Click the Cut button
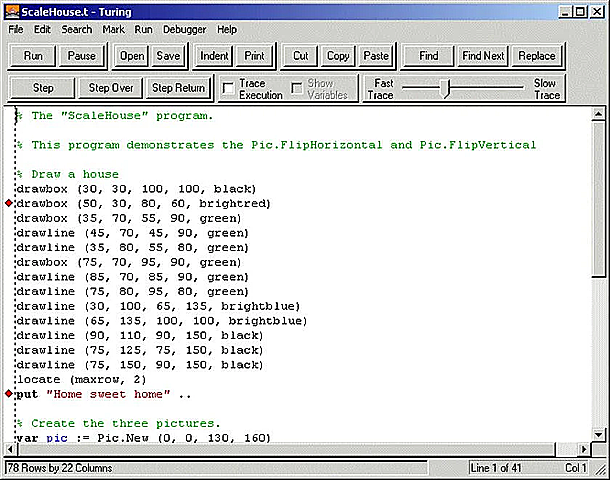This screenshot has height=480, width=610. 301,56
